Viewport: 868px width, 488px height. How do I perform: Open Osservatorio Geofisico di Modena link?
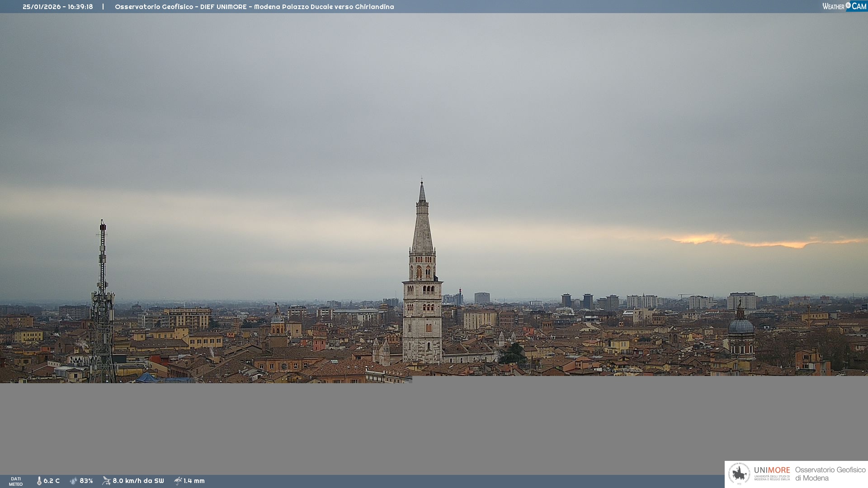tap(830, 474)
